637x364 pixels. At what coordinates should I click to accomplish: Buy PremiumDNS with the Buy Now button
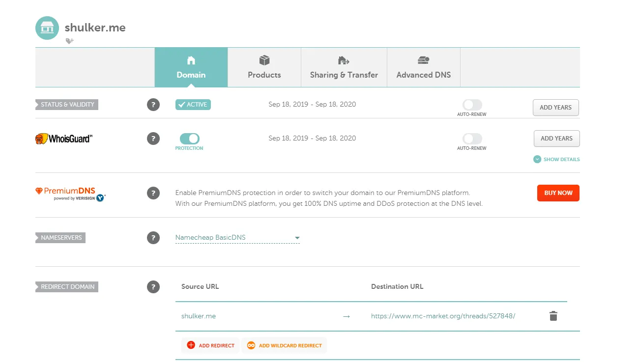[x=558, y=193]
